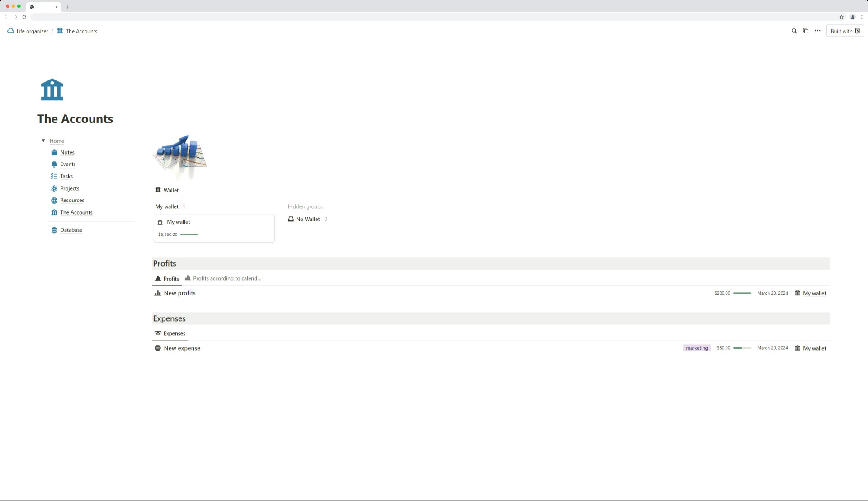Click the Built with Notion button

[844, 31]
